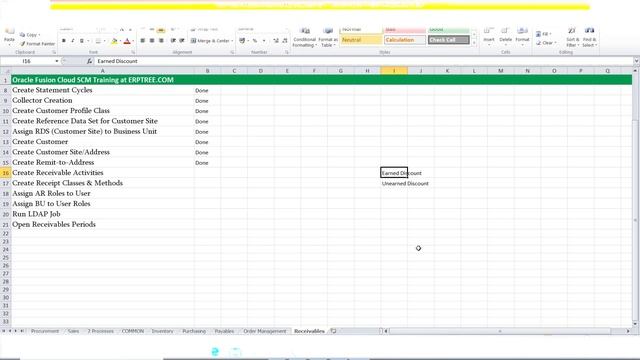Expand the cell styles gallery arrow

click(474, 43)
